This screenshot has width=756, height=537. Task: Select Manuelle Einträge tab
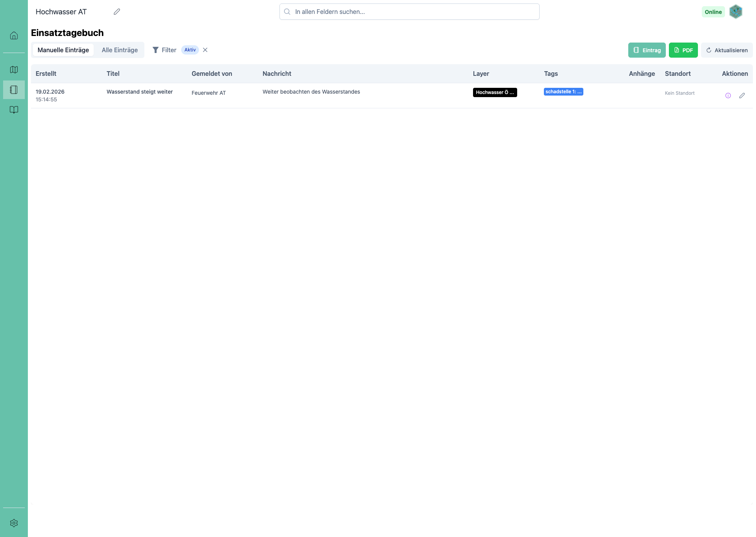tap(63, 50)
